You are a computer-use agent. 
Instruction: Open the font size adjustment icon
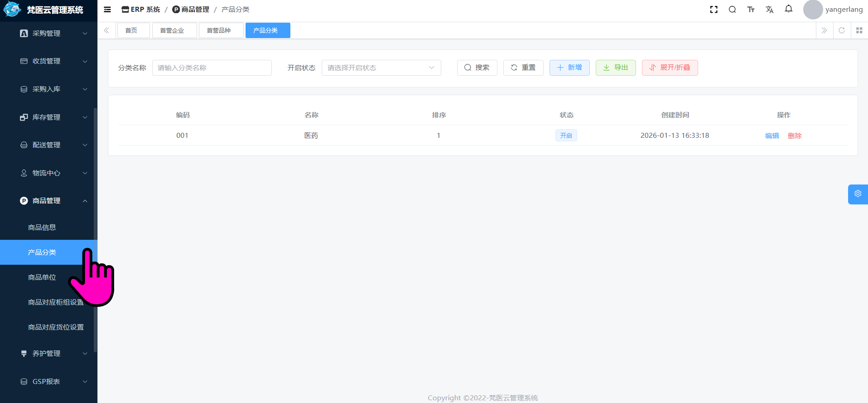(x=751, y=10)
